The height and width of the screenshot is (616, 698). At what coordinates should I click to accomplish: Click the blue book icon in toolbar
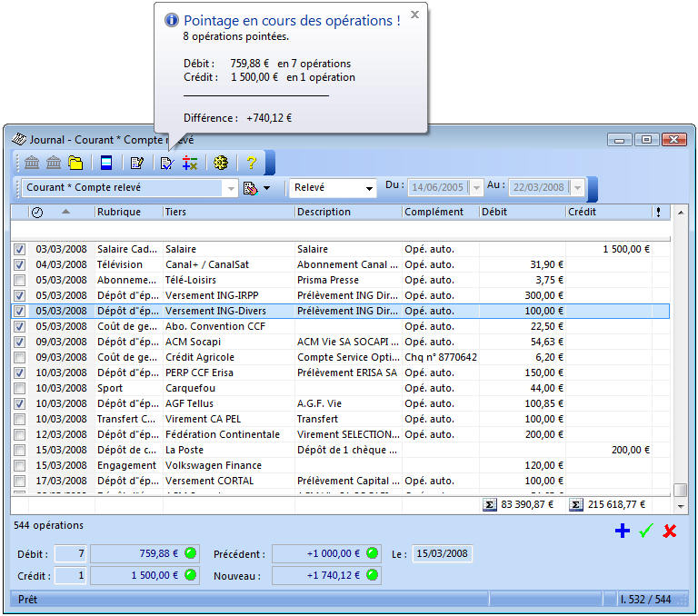[106, 163]
